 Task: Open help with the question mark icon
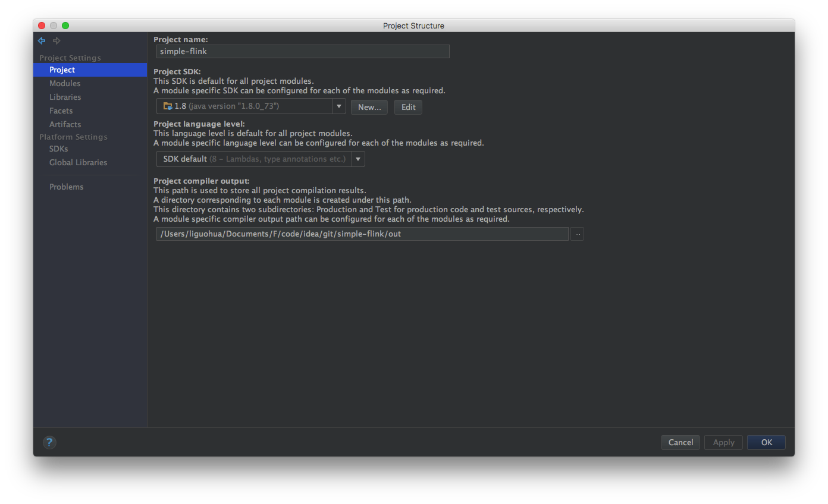pyautogui.click(x=49, y=442)
